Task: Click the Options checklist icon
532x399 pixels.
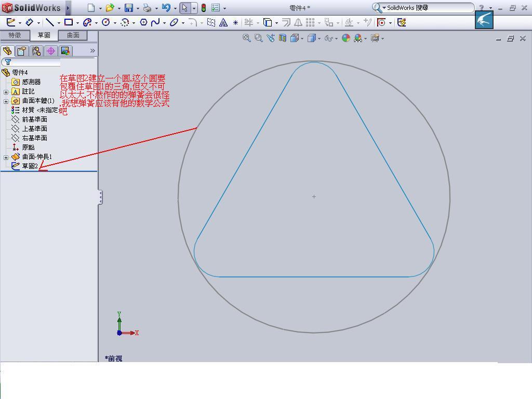Action: [x=216, y=8]
